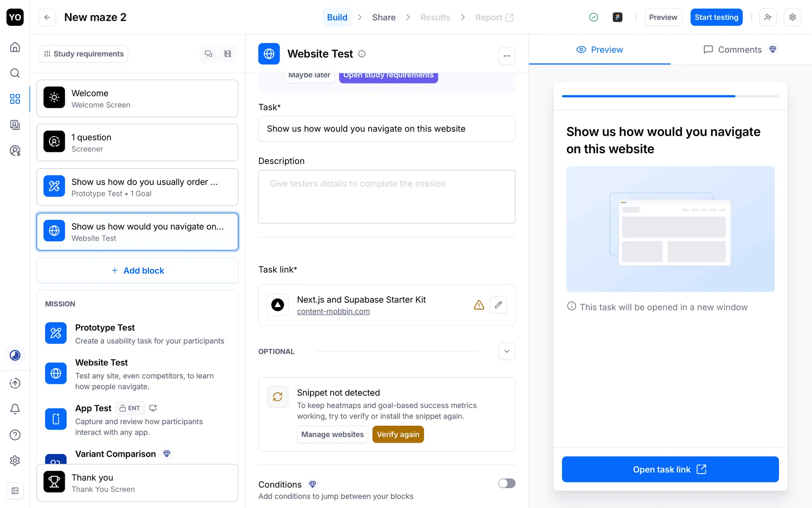Open the search icon in left sidebar
This screenshot has height=508, width=812.
(15, 73)
